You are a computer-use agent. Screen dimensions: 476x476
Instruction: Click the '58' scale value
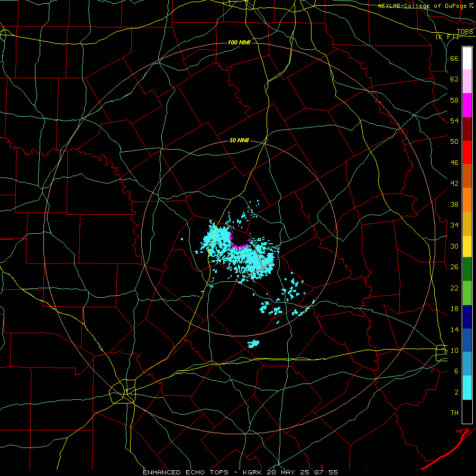(454, 100)
